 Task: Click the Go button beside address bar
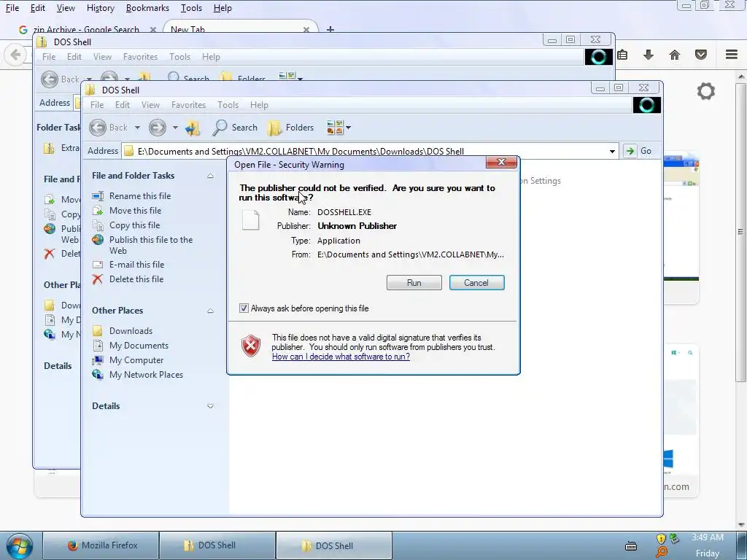point(638,151)
